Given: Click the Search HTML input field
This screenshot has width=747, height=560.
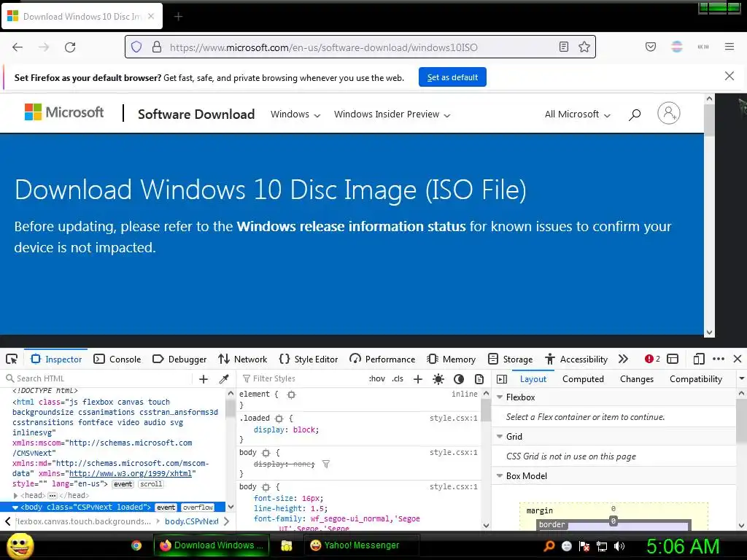Looking at the screenshot, I should 100,378.
